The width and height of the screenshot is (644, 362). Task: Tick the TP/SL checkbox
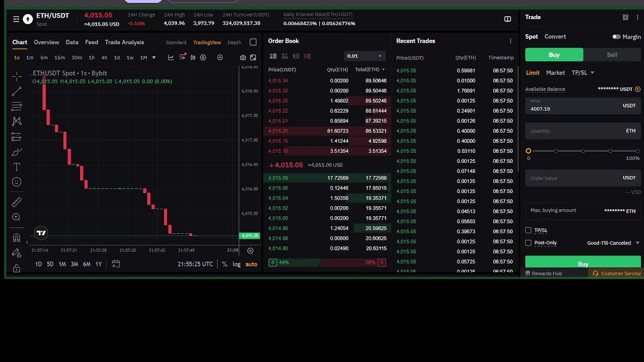pos(528,230)
